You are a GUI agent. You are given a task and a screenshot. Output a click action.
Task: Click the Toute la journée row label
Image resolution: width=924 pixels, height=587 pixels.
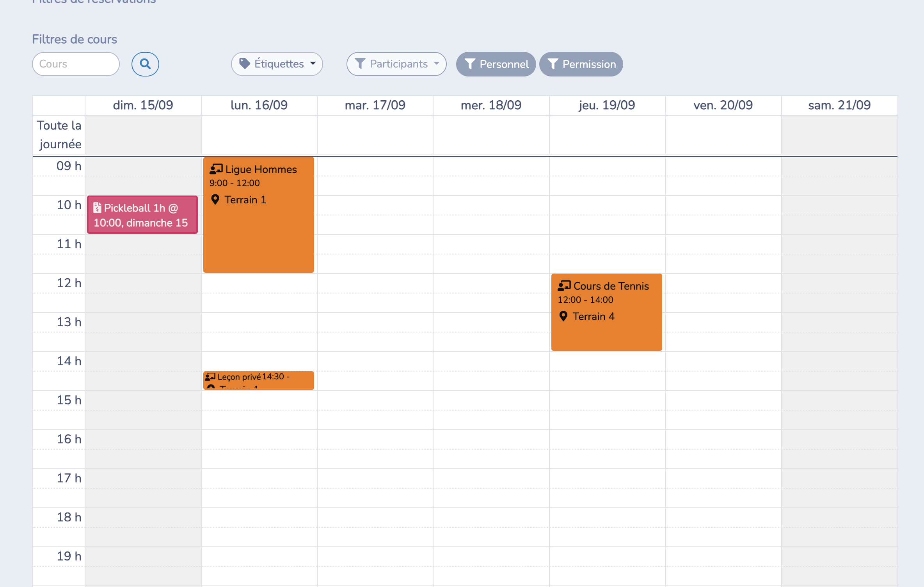point(59,135)
